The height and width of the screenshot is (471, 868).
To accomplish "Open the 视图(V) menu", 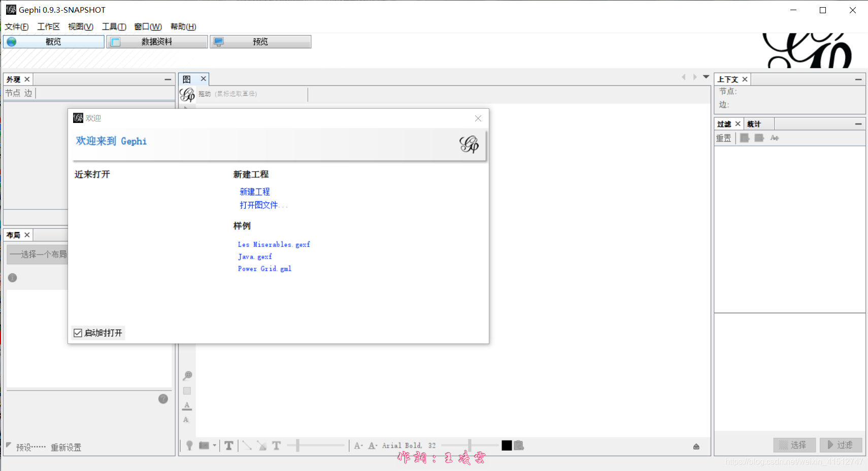I will pyautogui.click(x=81, y=26).
